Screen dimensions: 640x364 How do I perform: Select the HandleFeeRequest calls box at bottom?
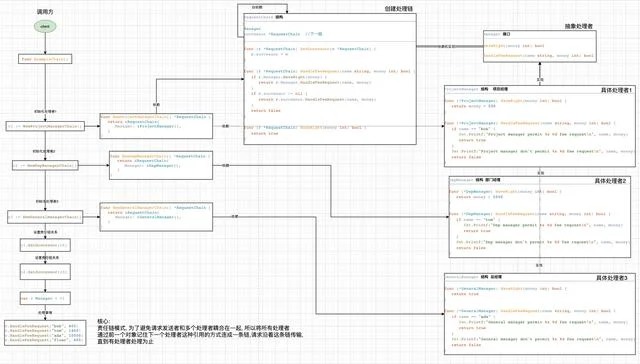(x=45, y=333)
